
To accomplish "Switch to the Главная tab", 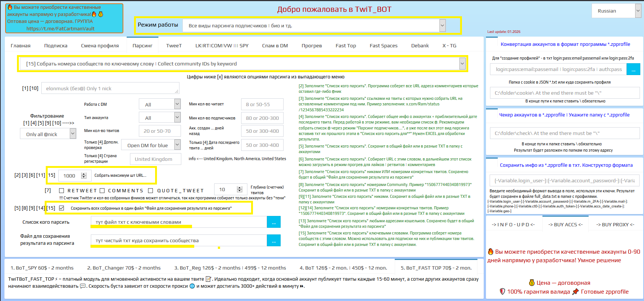I will click(x=21, y=45).
